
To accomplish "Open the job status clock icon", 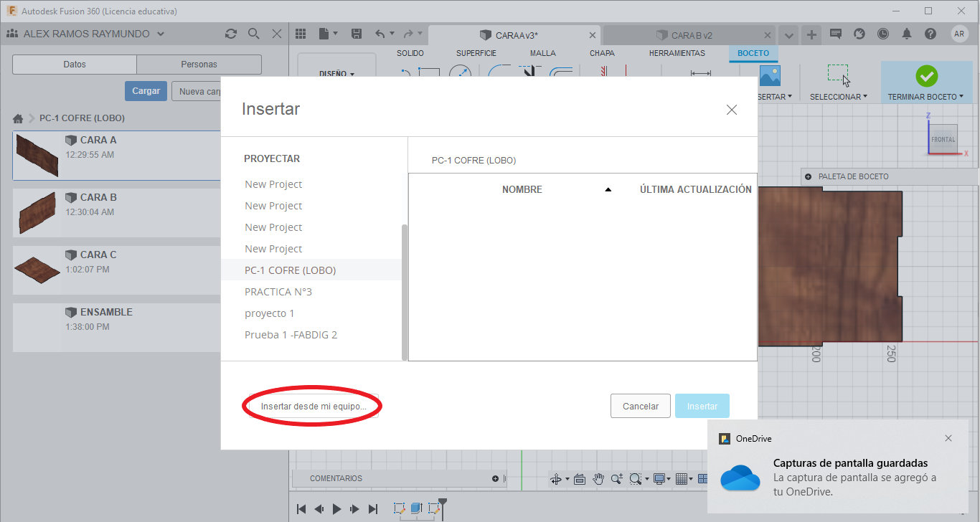I will [x=883, y=34].
